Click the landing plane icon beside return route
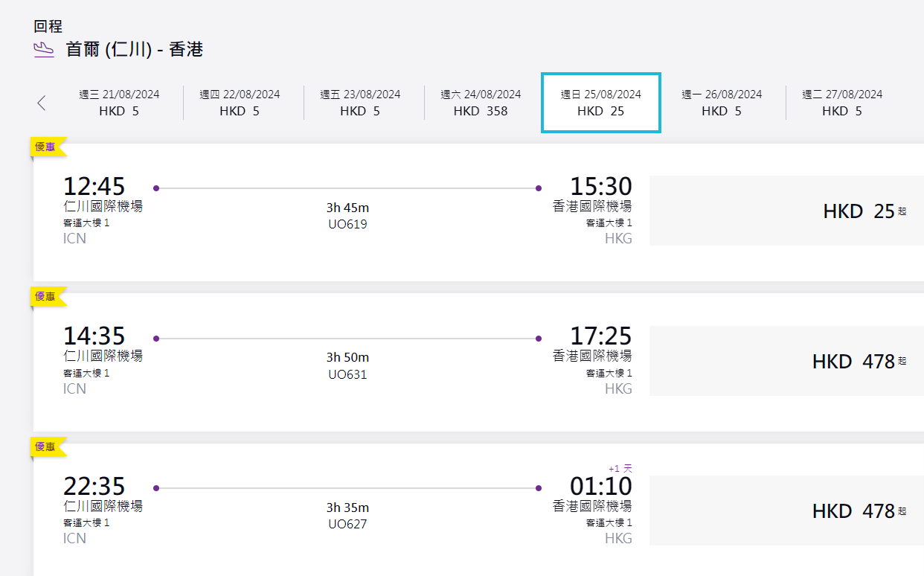 [44, 50]
